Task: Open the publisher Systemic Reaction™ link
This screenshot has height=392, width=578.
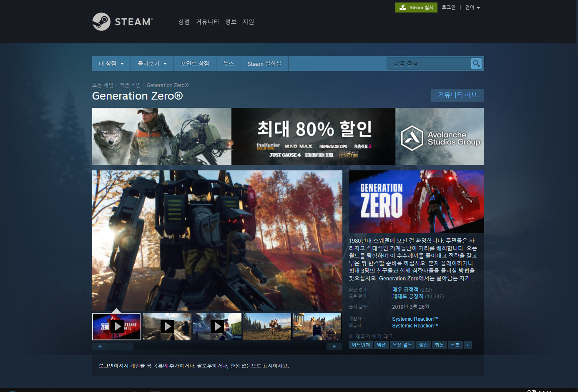Action: [415, 326]
